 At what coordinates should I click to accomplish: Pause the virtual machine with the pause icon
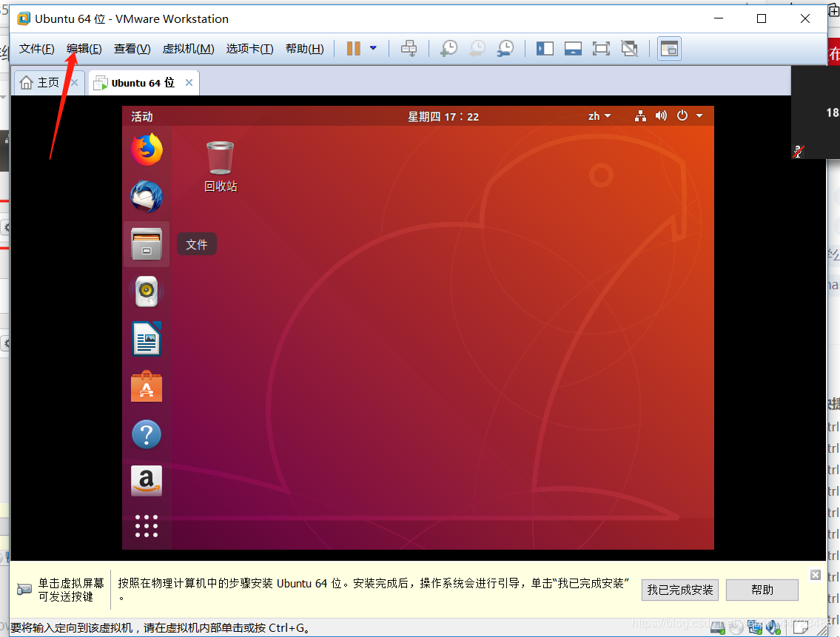point(354,49)
